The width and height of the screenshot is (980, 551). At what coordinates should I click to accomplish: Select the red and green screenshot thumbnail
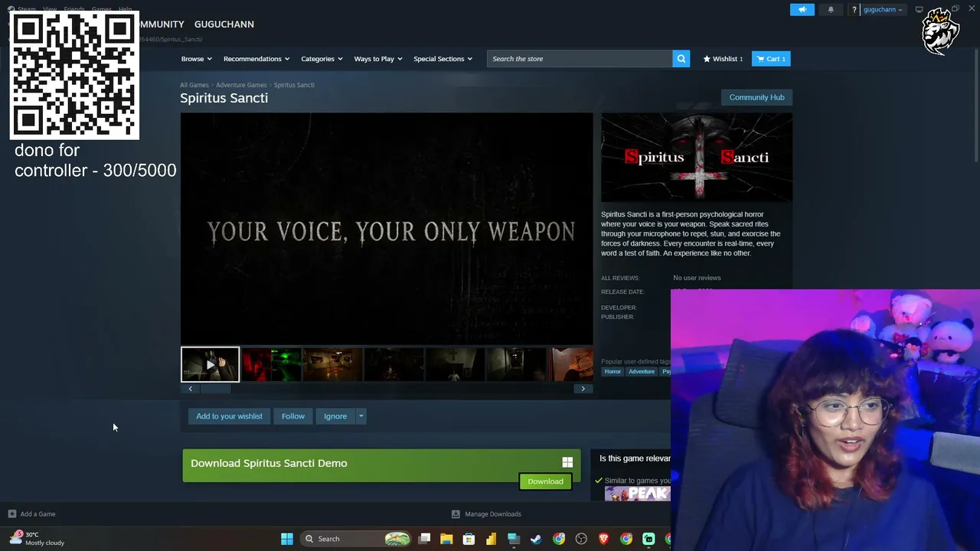(271, 364)
